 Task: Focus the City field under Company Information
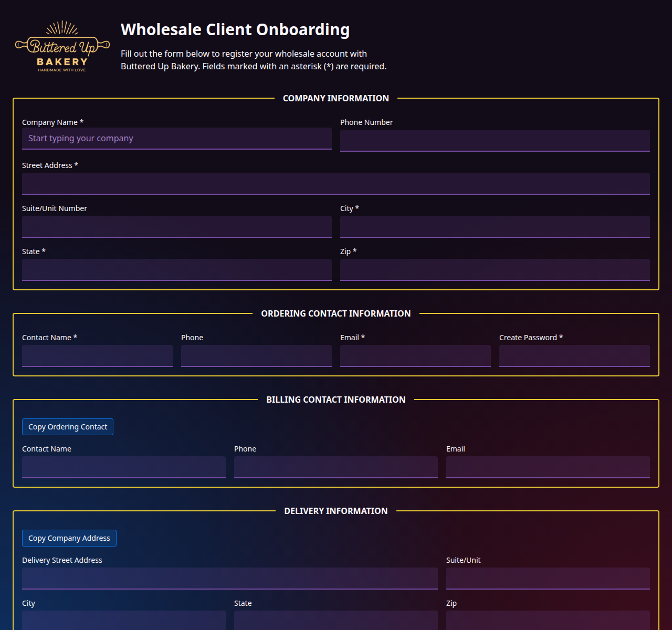coord(495,226)
